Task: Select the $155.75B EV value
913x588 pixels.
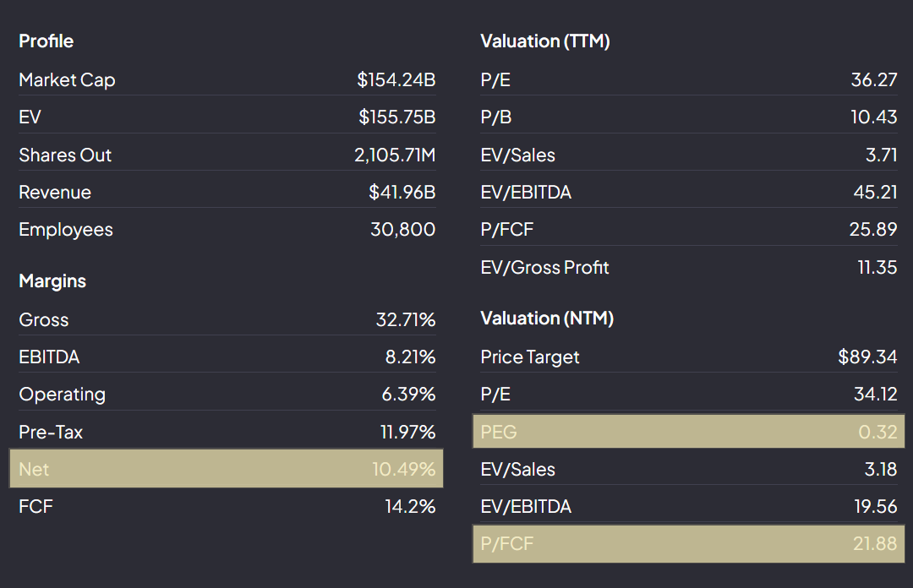Action: coord(396,117)
